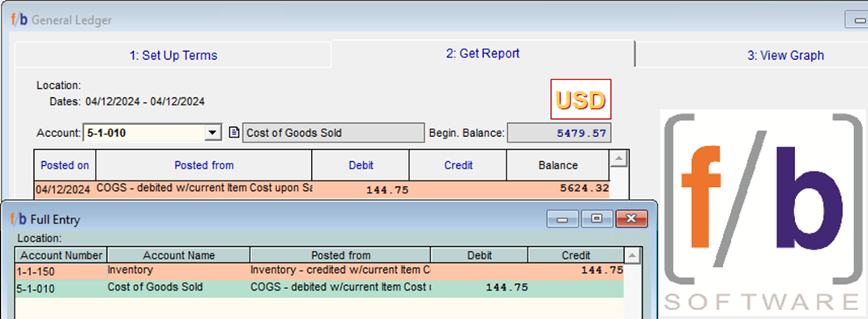This screenshot has height=319, width=868.
Task: Click the 5624.32 balance value
Action: pos(584,189)
